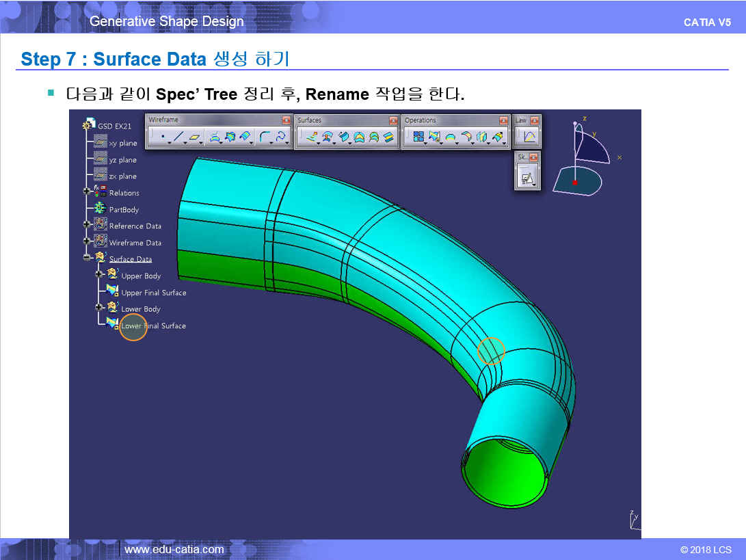
Task: Click PartBody in the specification tree
Action: tap(124, 210)
